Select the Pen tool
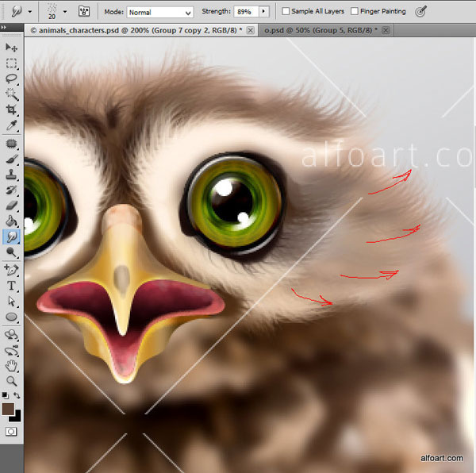The width and height of the screenshot is (476, 473). 12,270
